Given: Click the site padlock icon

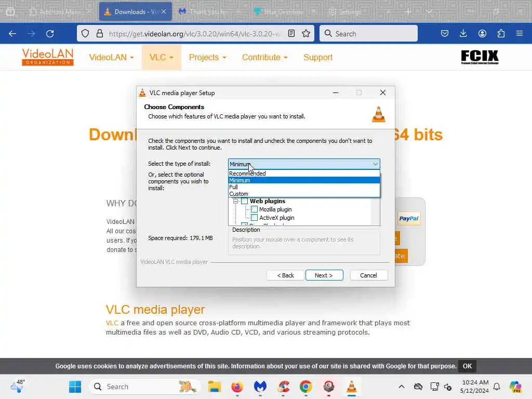Looking at the screenshot, I should (99, 33).
